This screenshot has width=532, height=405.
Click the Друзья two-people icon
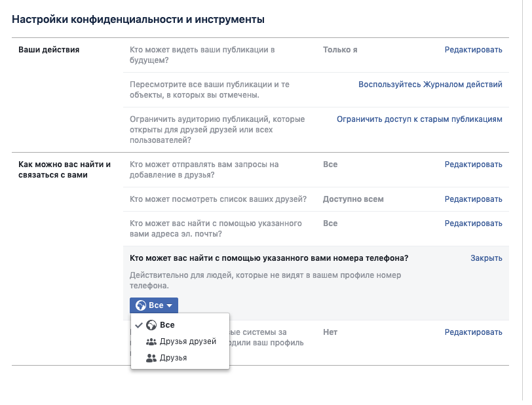click(151, 358)
